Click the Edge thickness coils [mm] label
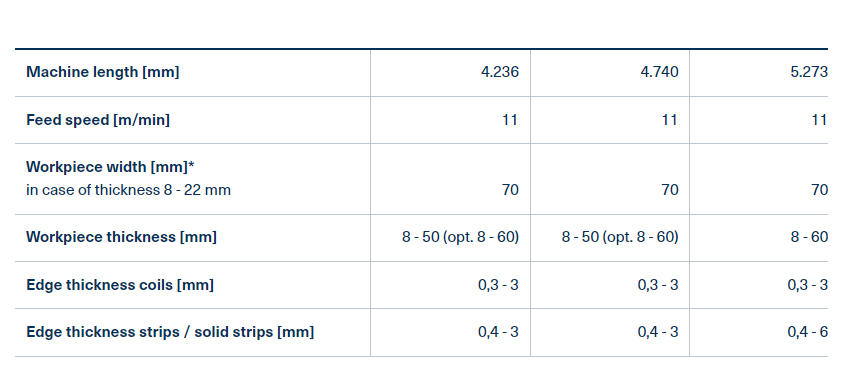 (120, 285)
